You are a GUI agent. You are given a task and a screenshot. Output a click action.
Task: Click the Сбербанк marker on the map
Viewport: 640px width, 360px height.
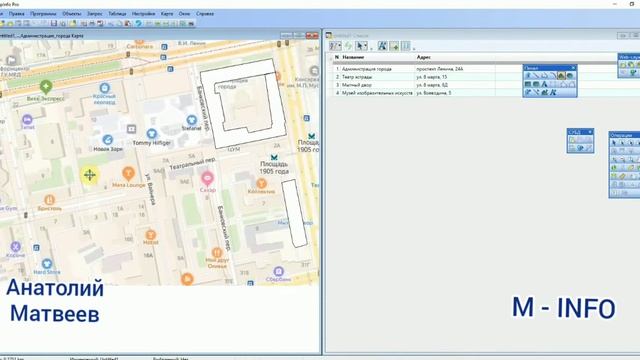coord(278,271)
